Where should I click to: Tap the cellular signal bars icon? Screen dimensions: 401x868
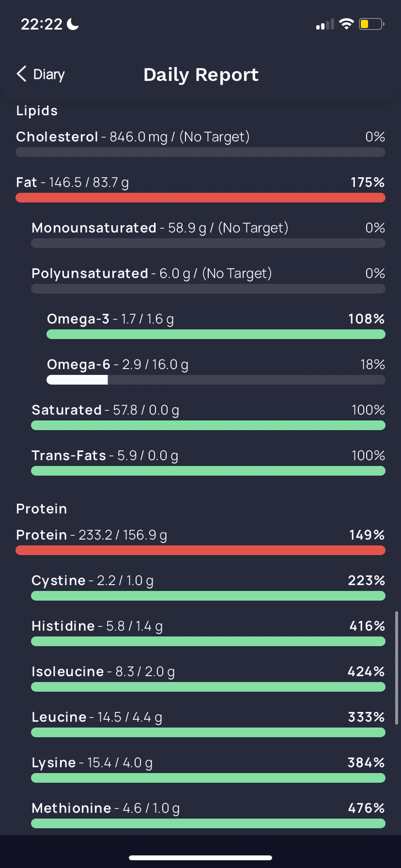point(325,24)
